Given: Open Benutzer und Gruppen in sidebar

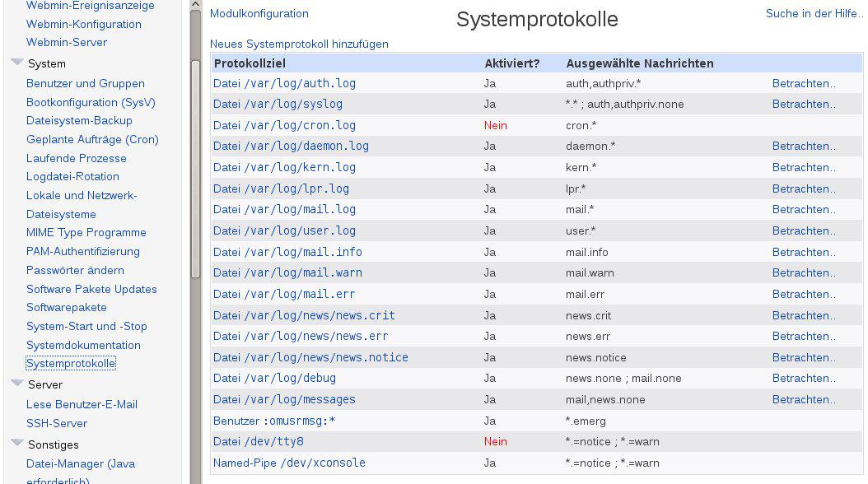Looking at the screenshot, I should 85,83.
